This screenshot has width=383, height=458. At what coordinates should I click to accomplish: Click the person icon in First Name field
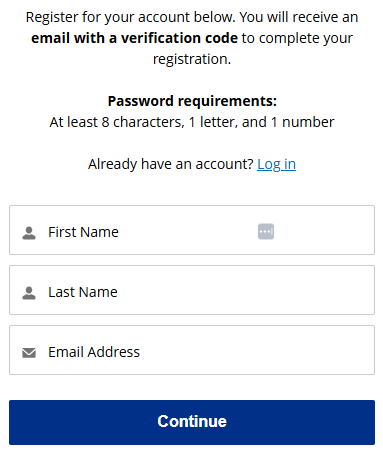point(29,233)
